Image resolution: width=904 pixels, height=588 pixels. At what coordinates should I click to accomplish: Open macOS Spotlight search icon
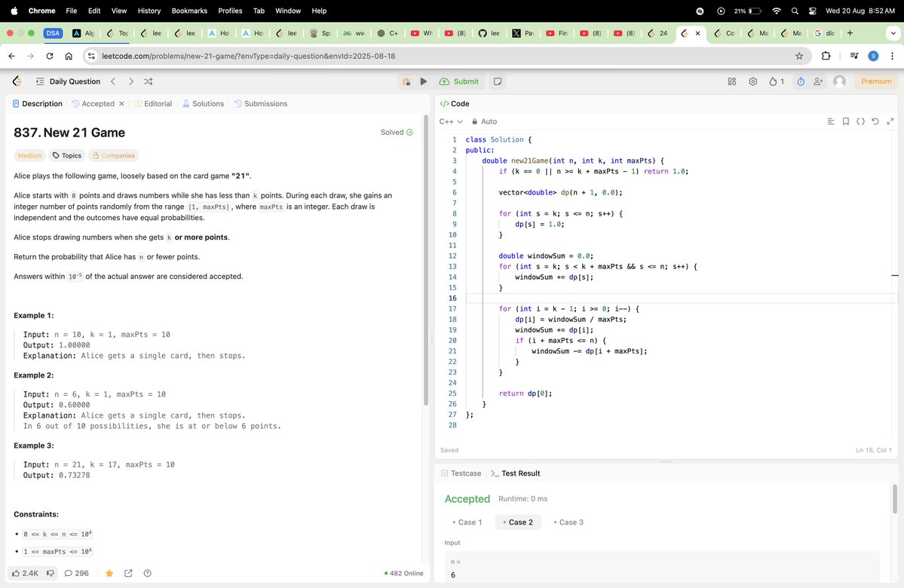pyautogui.click(x=795, y=11)
